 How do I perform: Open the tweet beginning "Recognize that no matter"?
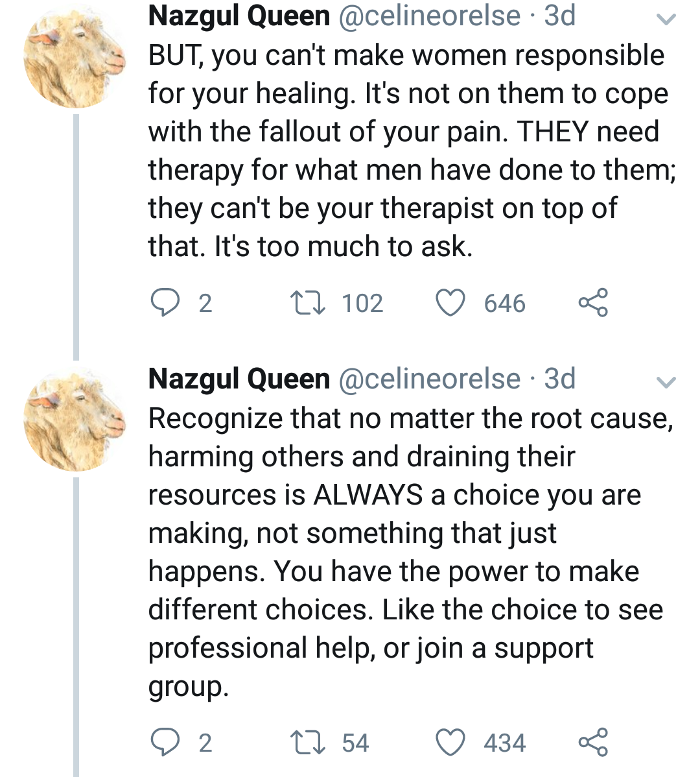pyautogui.click(x=408, y=551)
